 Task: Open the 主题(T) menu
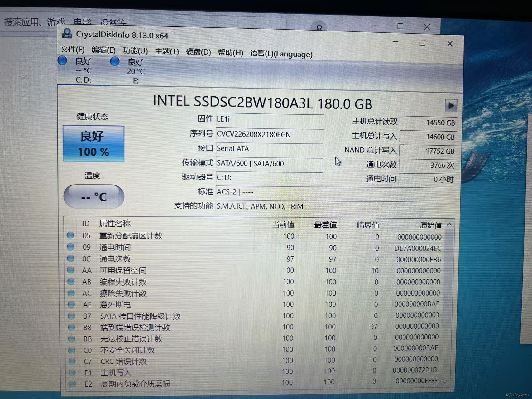click(x=167, y=51)
